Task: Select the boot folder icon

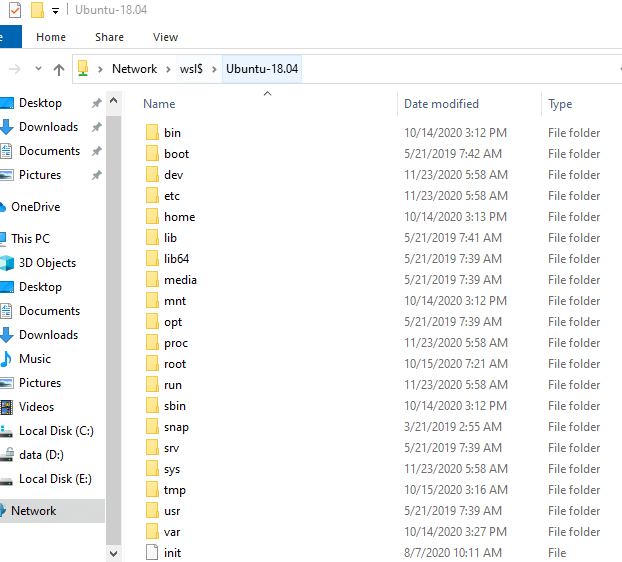Action: 152,153
